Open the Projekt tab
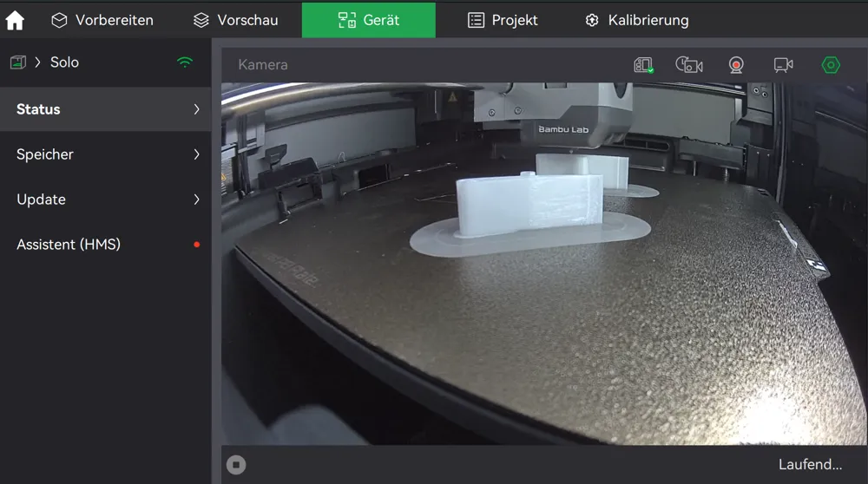 coord(503,21)
